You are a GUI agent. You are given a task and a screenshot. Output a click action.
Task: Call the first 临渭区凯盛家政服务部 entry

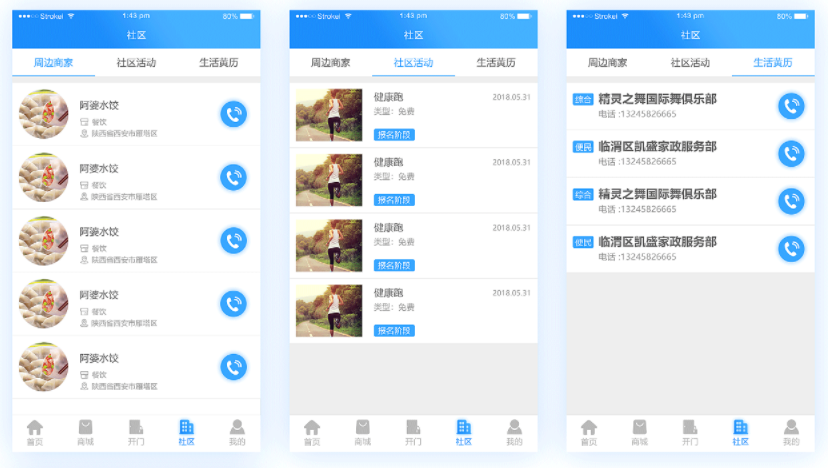click(791, 154)
